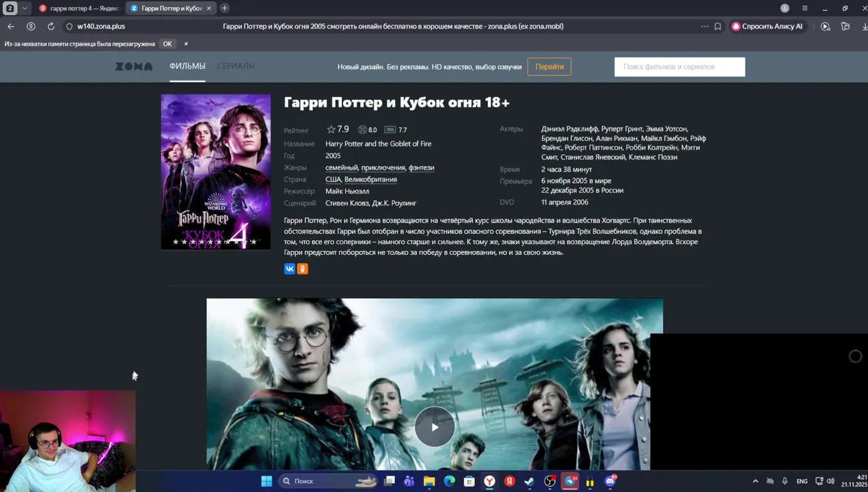Open the фэнтези genre link
This screenshot has height=492, width=868.
[422, 167]
